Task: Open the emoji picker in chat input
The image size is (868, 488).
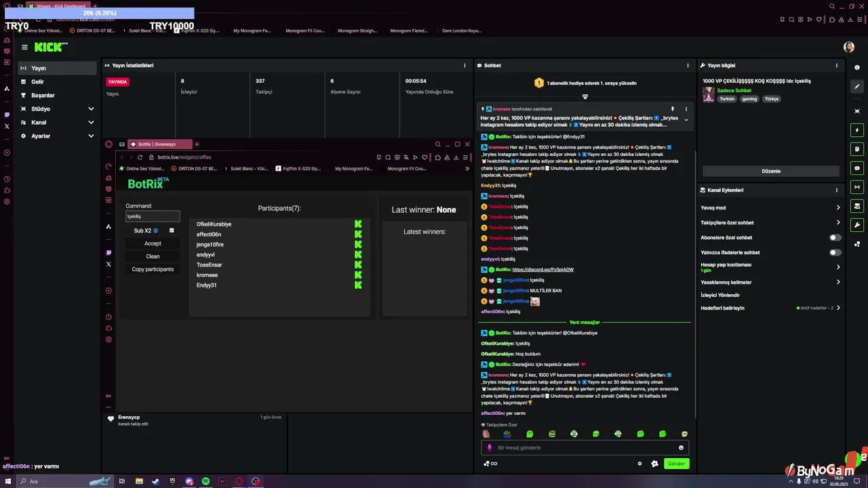Action: (x=681, y=447)
